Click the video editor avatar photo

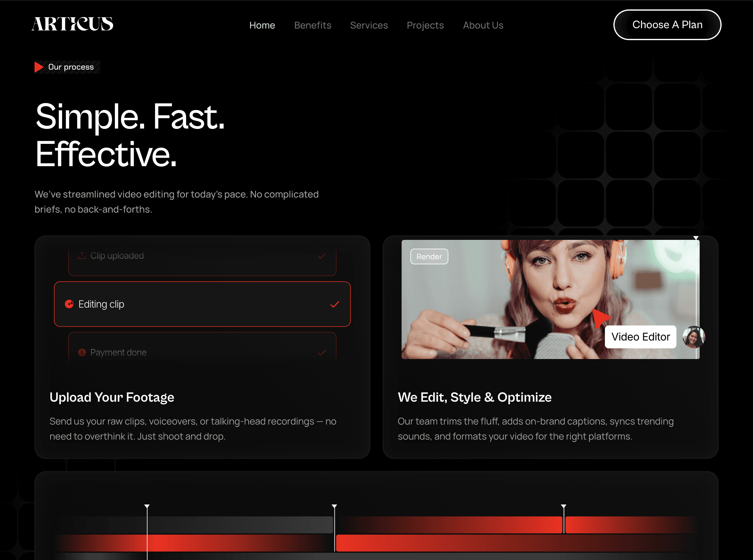[693, 337]
